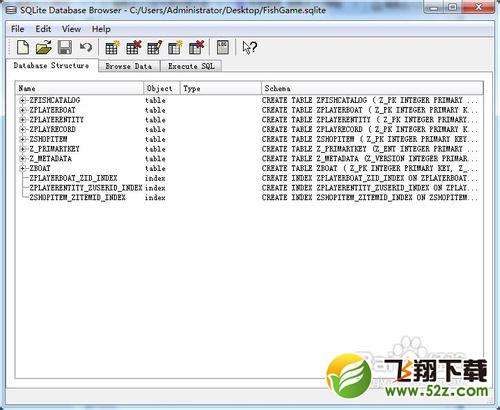Select the Z_METADATA row name

[x=51, y=159]
